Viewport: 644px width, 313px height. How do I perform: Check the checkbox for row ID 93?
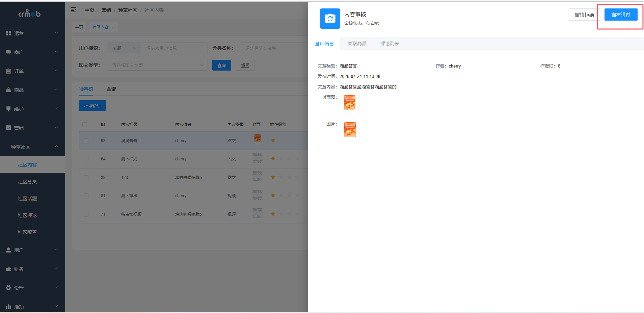pos(86,141)
